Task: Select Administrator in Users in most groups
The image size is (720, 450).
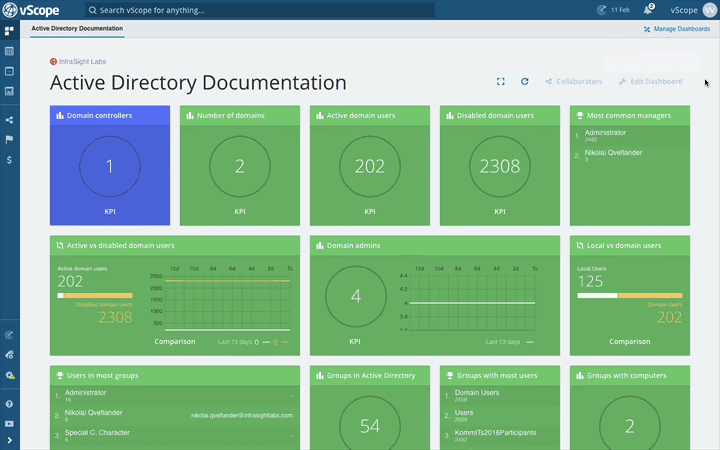Action: pyautogui.click(x=175, y=395)
